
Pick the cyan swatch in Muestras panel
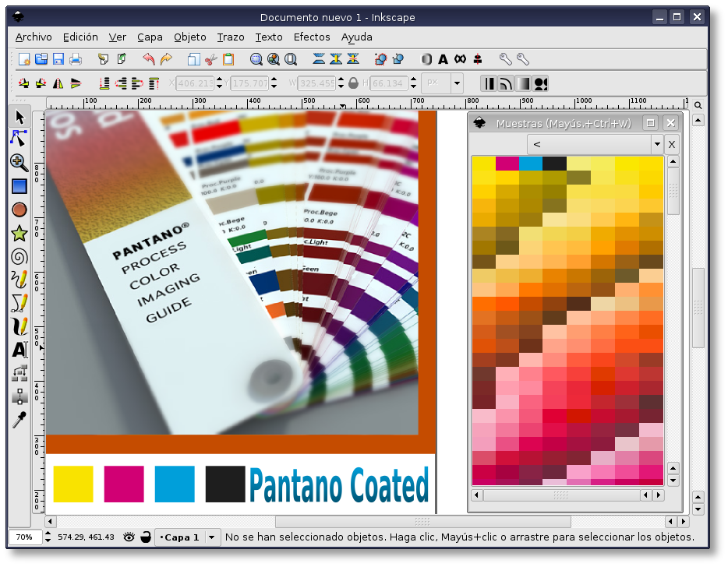[531, 164]
